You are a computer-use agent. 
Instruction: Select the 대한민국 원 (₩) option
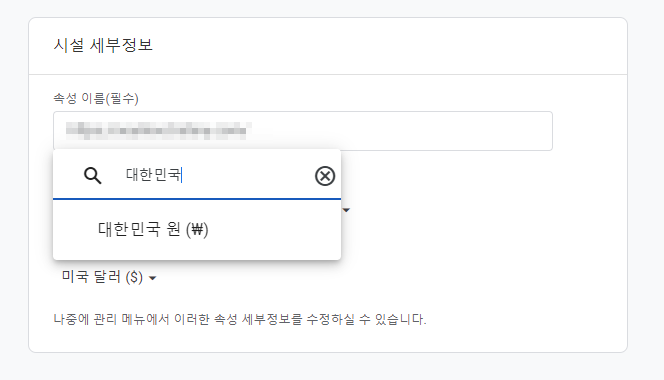pos(197,229)
